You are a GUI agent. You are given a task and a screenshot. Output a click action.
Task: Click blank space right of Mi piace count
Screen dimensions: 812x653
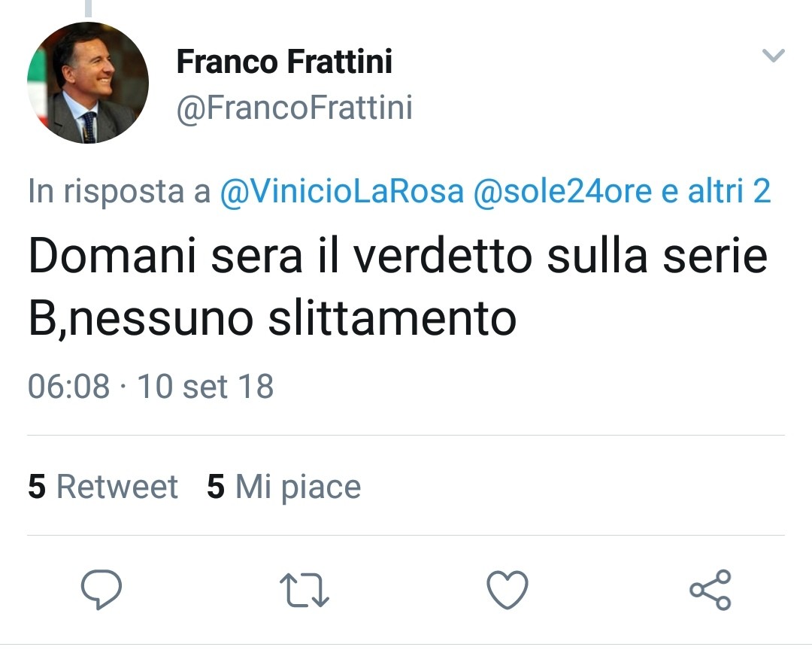coord(571,487)
